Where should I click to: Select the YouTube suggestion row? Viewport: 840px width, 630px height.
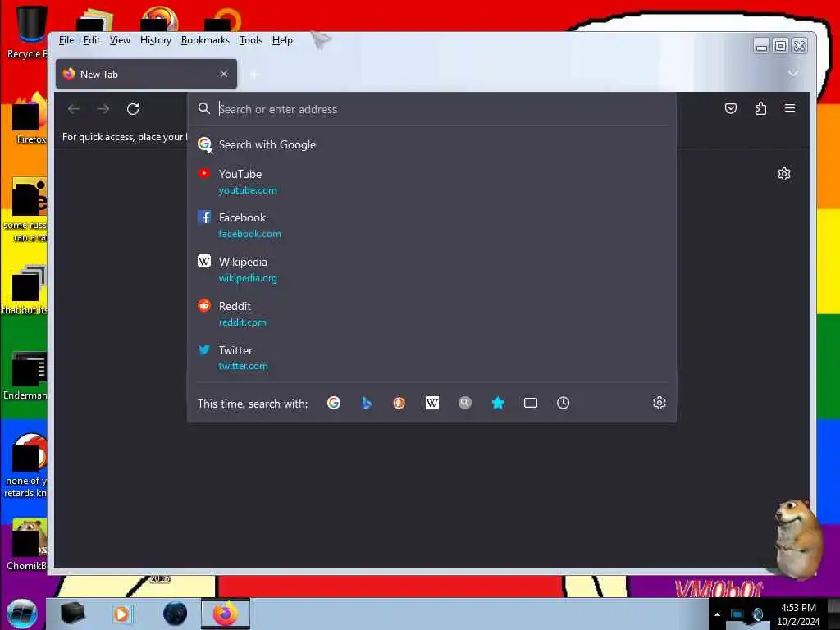click(x=431, y=181)
